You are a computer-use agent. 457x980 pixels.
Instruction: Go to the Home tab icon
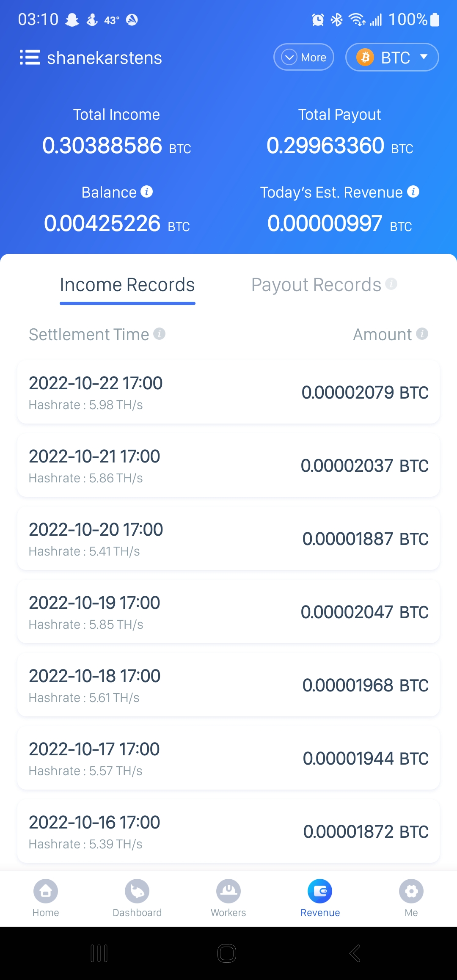46,891
